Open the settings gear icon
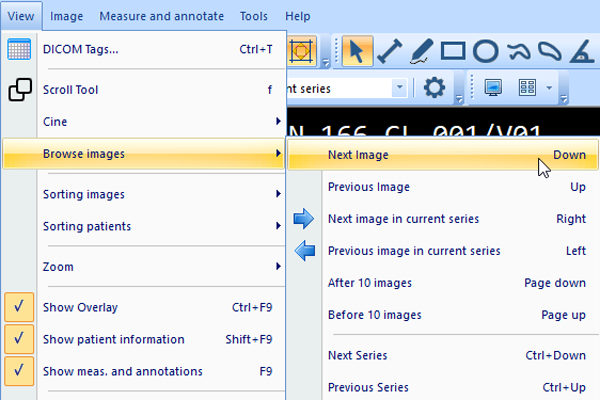 tap(435, 88)
